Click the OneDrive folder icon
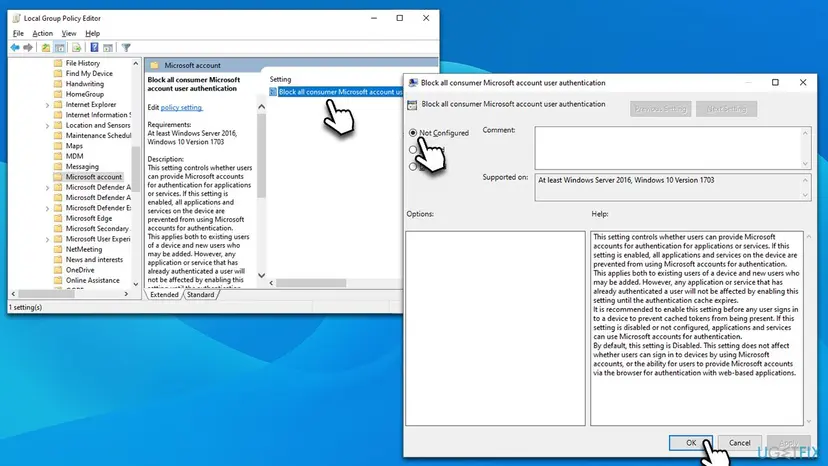This screenshot has height=466, width=828. (x=58, y=270)
